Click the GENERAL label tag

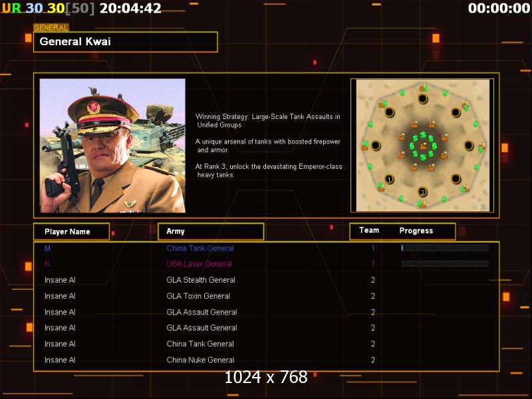pos(51,27)
